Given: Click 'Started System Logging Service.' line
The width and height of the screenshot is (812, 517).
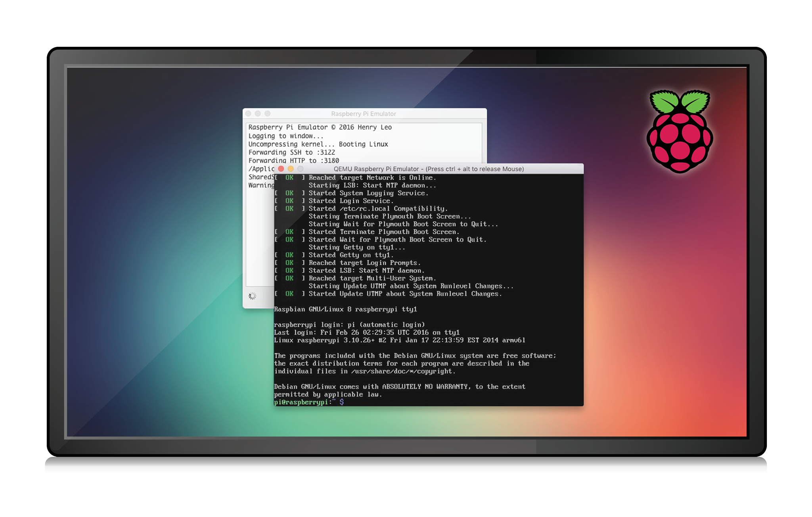Looking at the screenshot, I should (x=368, y=193).
